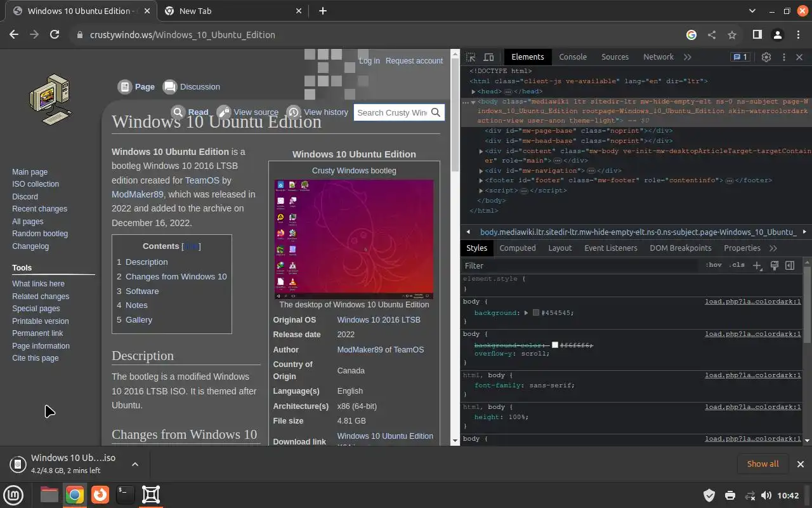Expand the background shorthand property triangle
The image size is (812, 508).
pos(526,313)
